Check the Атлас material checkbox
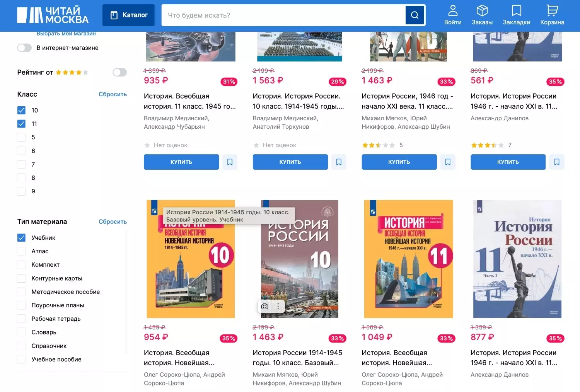 pos(21,251)
